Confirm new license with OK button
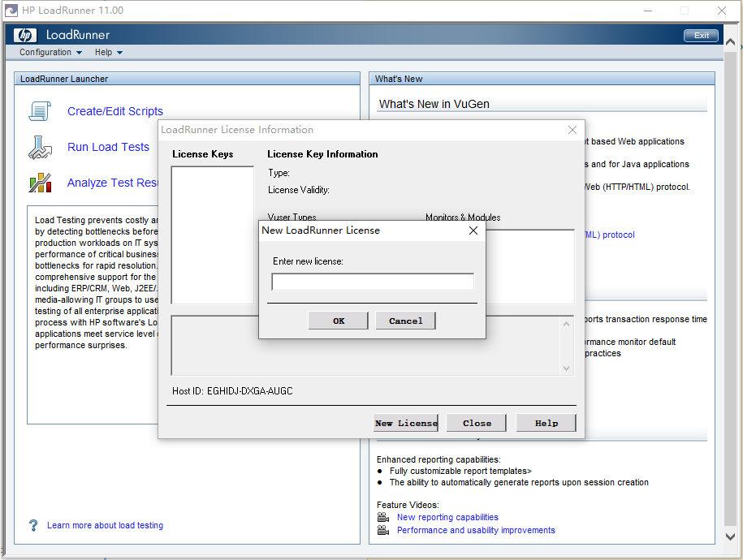743x560 pixels. click(339, 321)
